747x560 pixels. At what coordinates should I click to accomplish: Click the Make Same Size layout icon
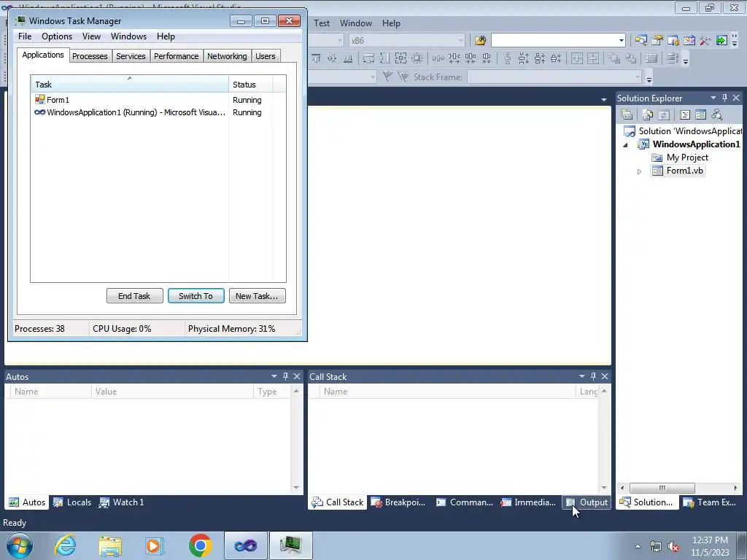pos(400,58)
